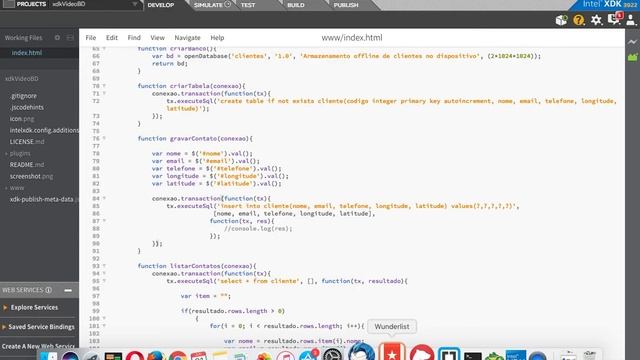Collapse code fold at line 76

click(x=104, y=138)
